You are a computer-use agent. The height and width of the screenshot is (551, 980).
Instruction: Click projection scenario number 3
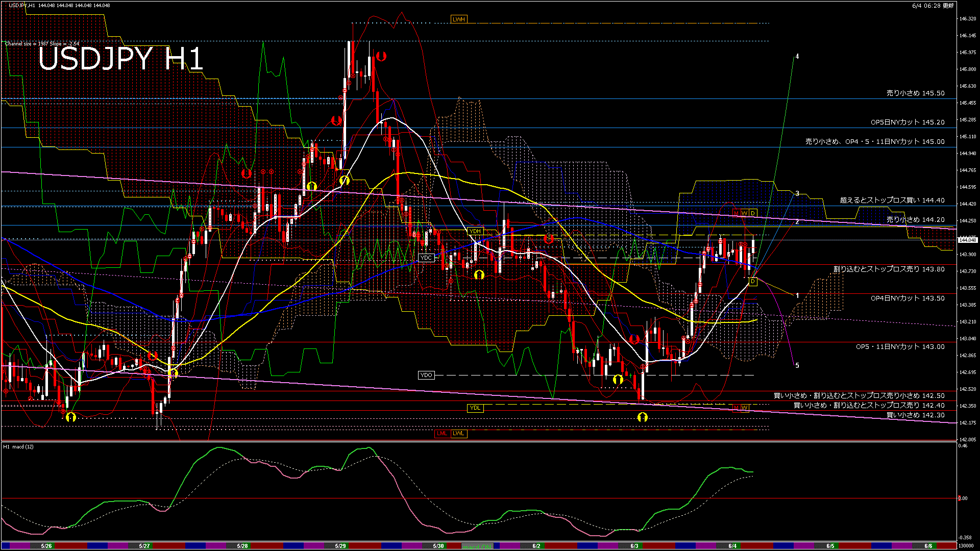coord(797,194)
